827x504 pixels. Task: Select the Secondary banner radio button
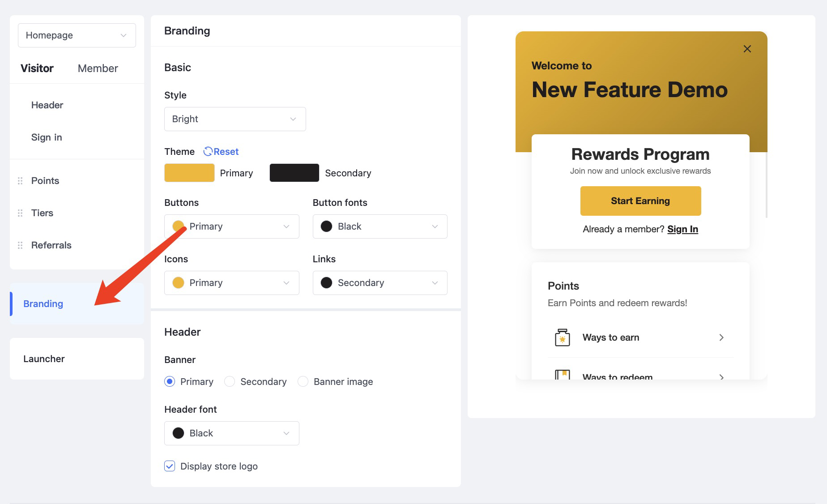230,381
